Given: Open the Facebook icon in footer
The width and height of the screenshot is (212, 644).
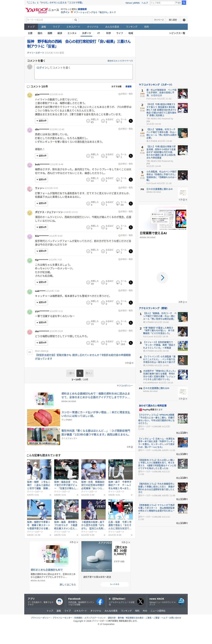Looking at the screenshot, I should pyautogui.click(x=100, y=602).
